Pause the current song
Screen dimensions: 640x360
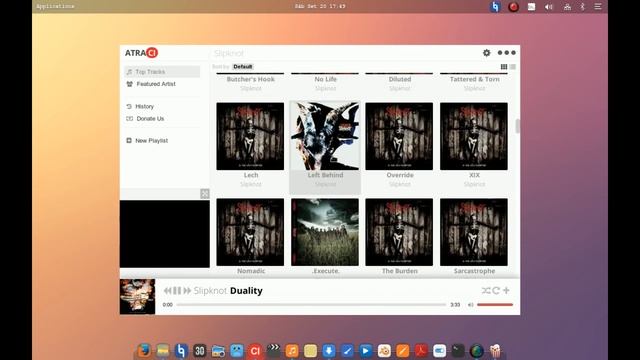177,291
